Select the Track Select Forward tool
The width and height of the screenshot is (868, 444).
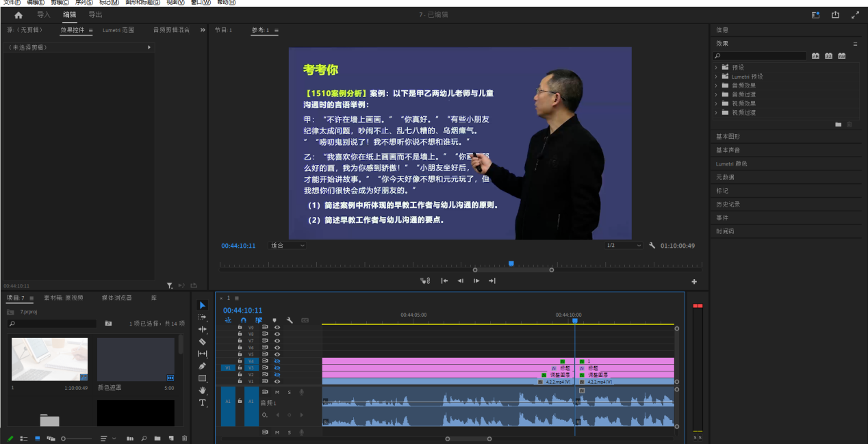(x=201, y=317)
